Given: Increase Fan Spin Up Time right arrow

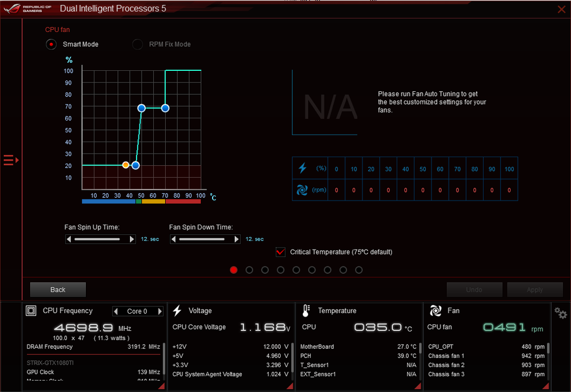Looking at the screenshot, I should pyautogui.click(x=132, y=239).
